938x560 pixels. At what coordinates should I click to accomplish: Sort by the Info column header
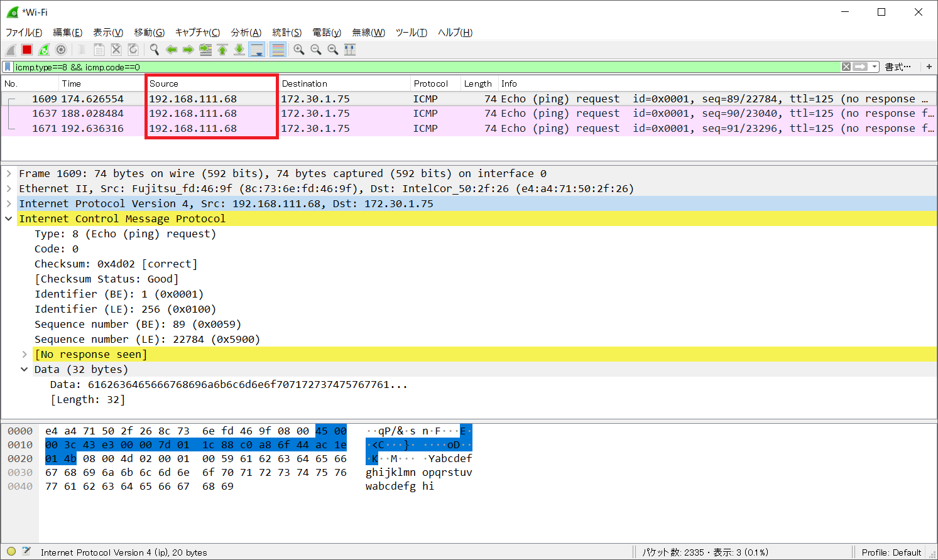point(717,83)
